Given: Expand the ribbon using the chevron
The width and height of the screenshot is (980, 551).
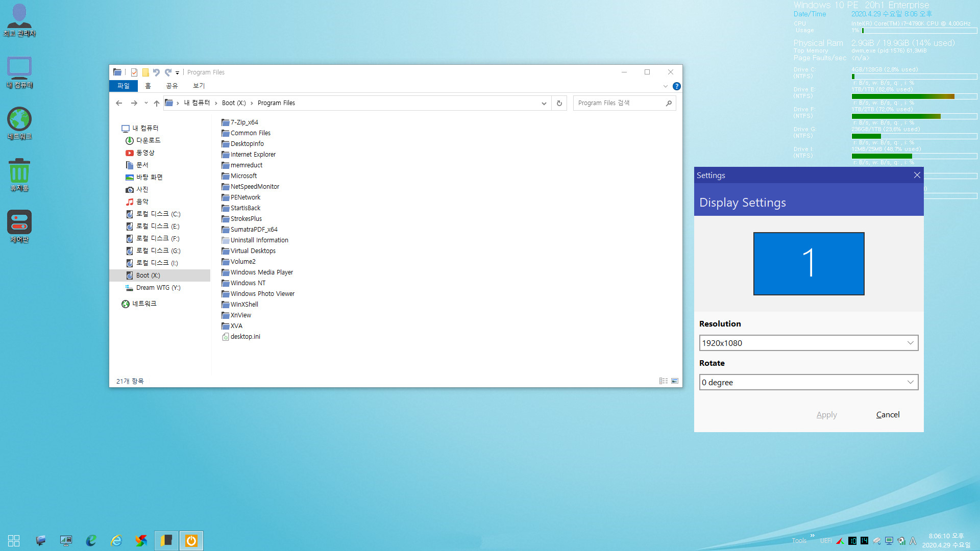Looking at the screenshot, I should [666, 86].
